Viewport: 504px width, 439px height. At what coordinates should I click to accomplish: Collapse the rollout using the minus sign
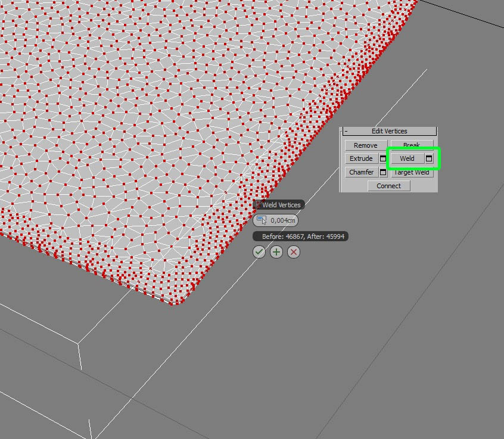pyautogui.click(x=346, y=131)
